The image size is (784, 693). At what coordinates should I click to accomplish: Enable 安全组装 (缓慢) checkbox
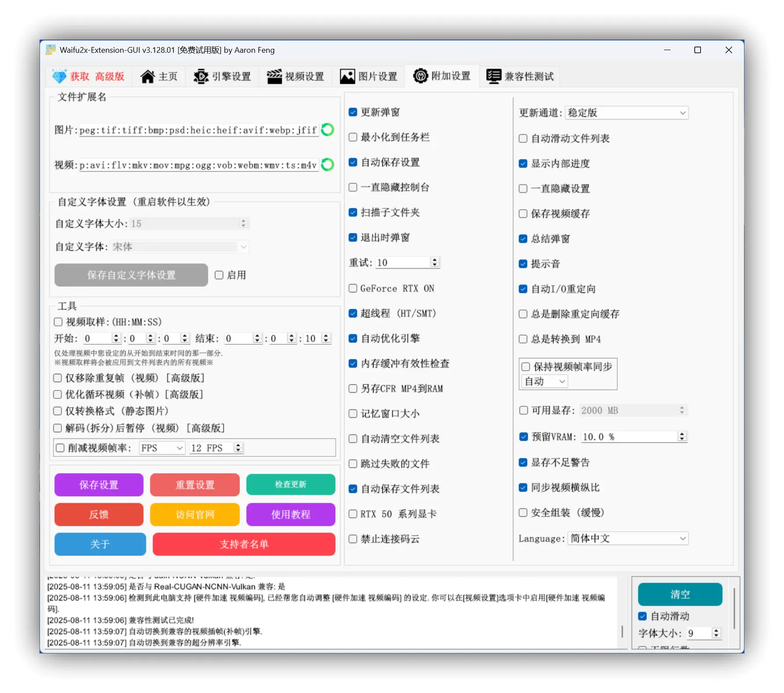[x=523, y=512]
